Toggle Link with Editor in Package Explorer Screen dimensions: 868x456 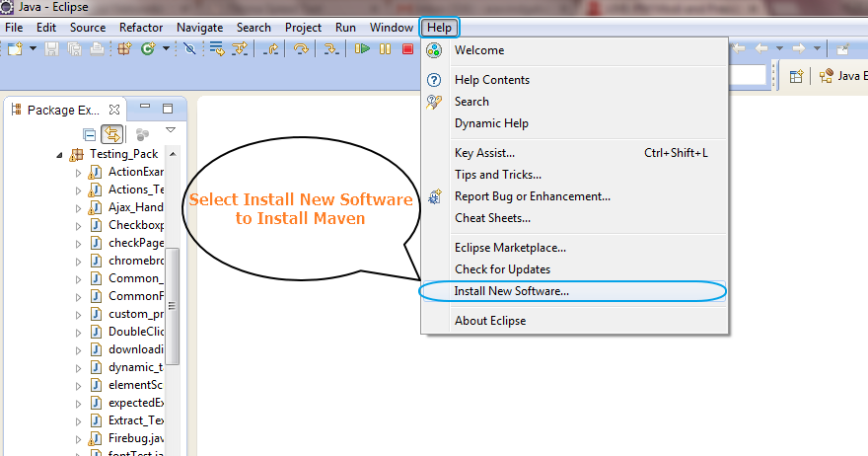click(111, 134)
